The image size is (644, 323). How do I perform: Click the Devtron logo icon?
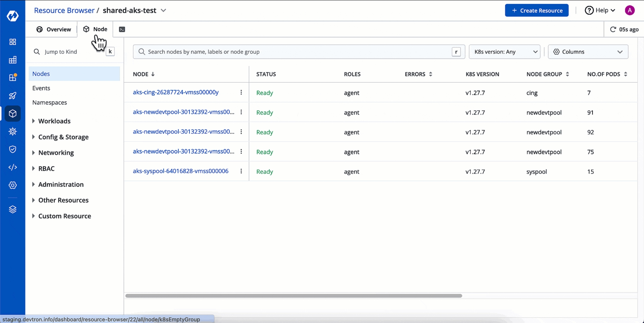[12, 16]
